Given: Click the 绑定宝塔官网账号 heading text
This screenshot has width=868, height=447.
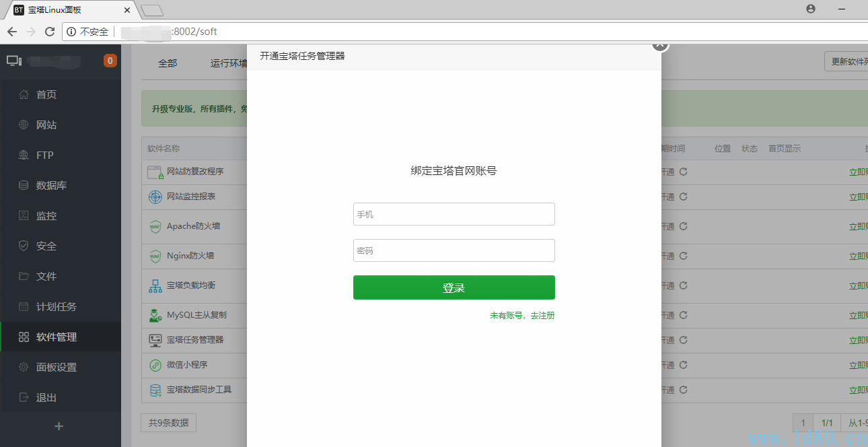Looking at the screenshot, I should pyautogui.click(x=454, y=171).
